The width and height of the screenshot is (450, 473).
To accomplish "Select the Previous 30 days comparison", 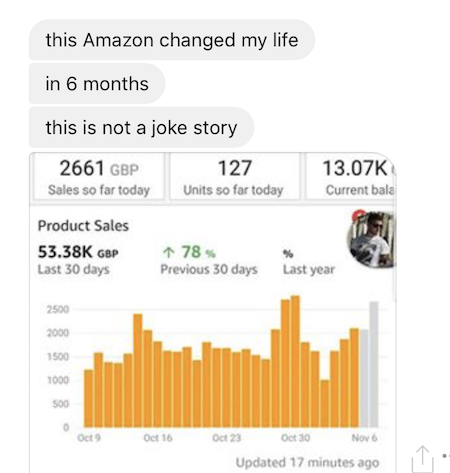I will pos(209,260).
